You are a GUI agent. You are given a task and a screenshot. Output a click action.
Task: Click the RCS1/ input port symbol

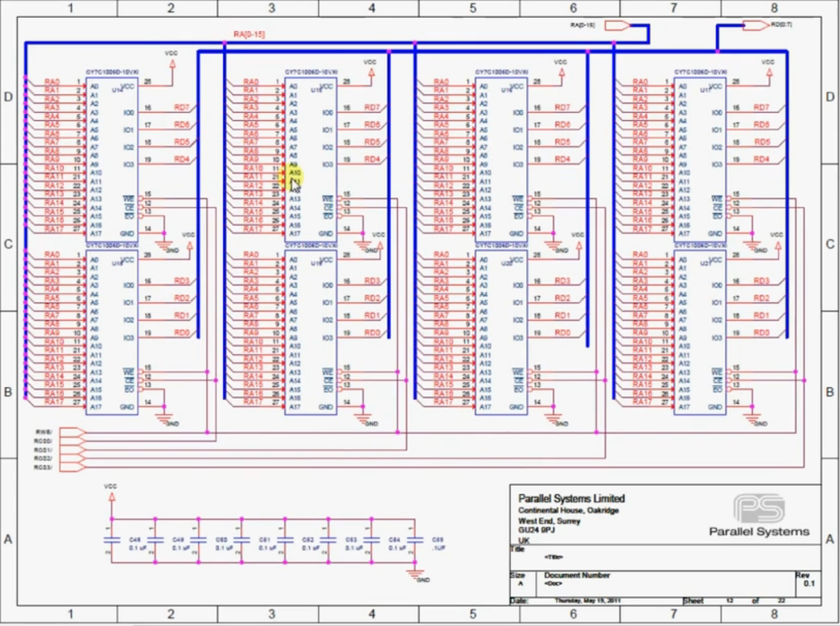[x=72, y=450]
